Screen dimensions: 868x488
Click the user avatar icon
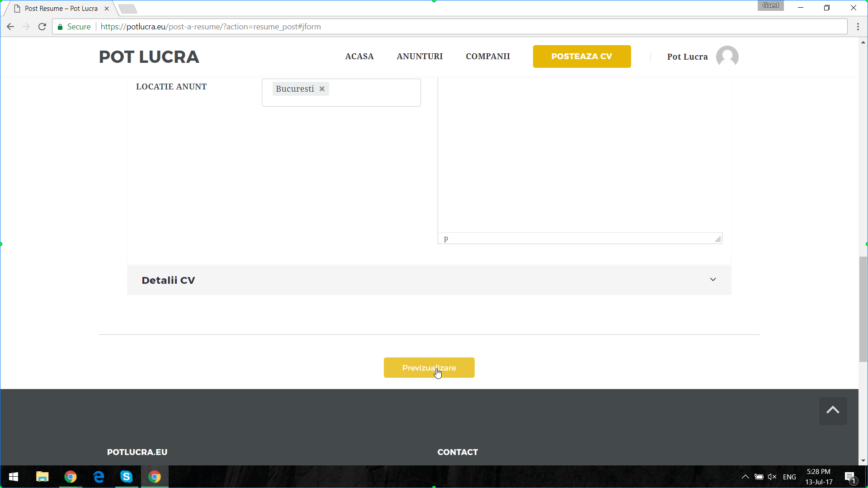[x=727, y=56]
